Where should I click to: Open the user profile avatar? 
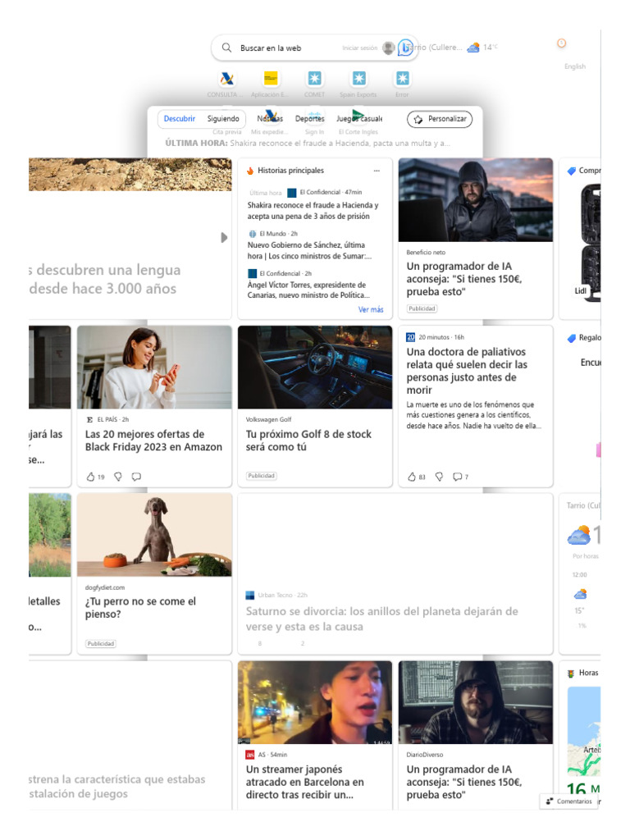388,48
